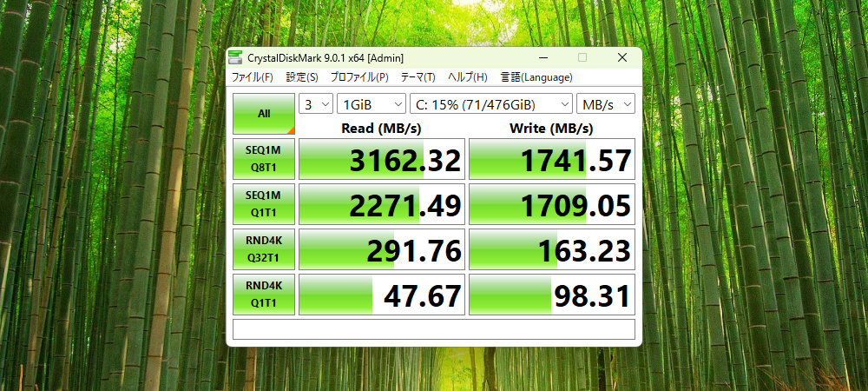Image resolution: width=868 pixels, height=391 pixels.
Task: Click the SEQ1M Q8T1 read result 3162.32
Action: (380, 159)
